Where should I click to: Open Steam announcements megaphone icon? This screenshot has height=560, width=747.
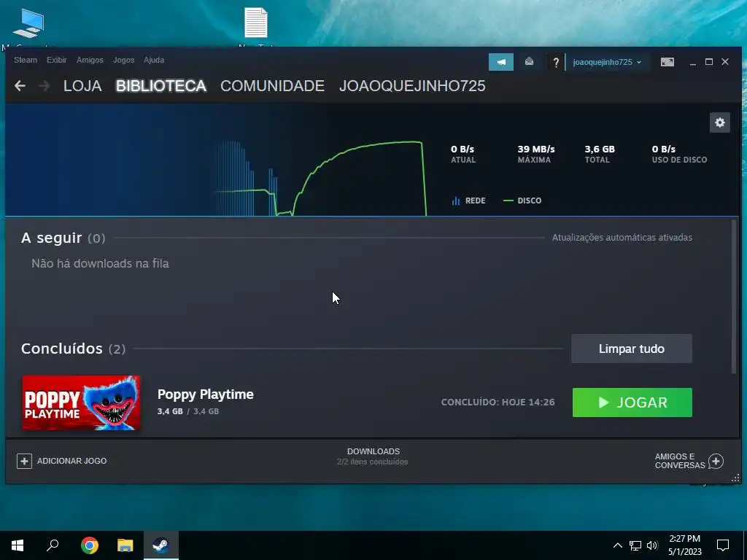click(500, 62)
